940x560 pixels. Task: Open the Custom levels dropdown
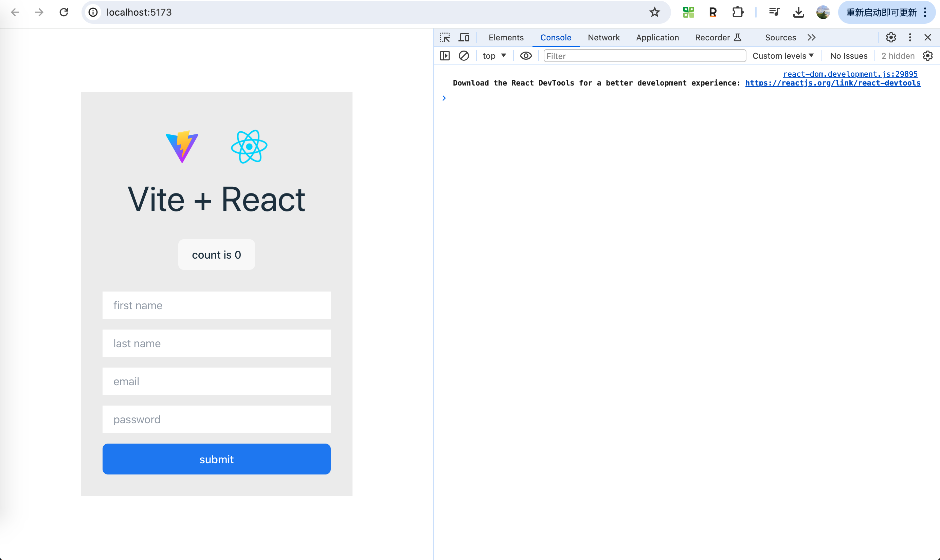coord(783,55)
